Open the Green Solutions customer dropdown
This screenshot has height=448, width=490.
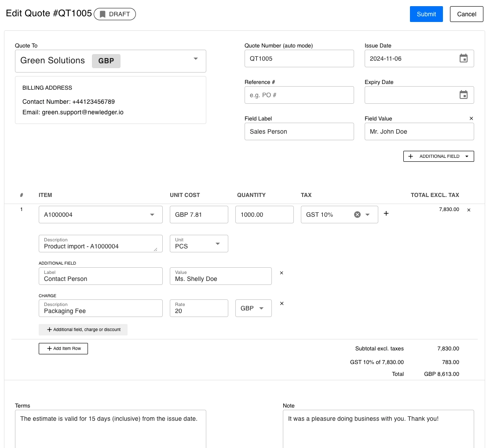pyautogui.click(x=195, y=61)
